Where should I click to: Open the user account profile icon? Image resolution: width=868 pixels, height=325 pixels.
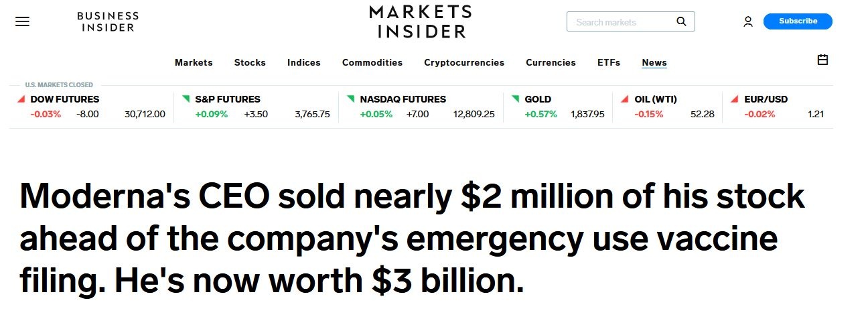point(748,21)
